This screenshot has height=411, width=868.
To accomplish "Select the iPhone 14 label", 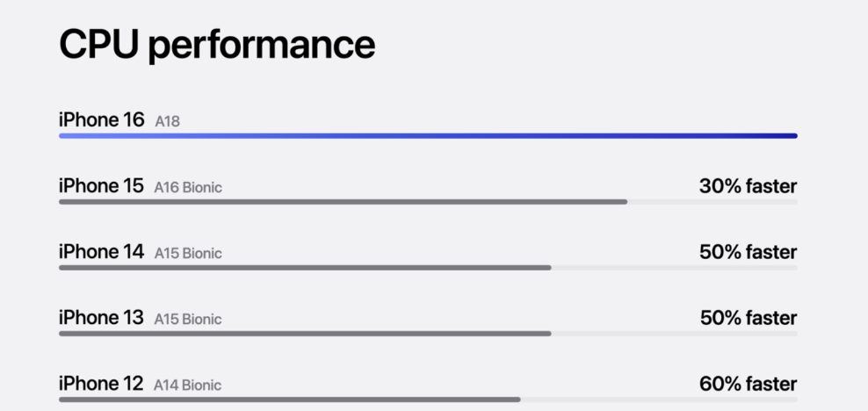I will tap(101, 252).
